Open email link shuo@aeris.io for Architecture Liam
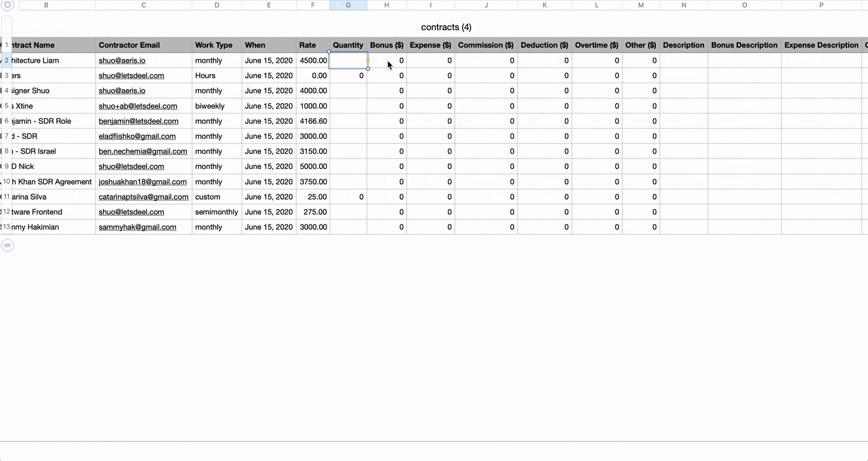 122,60
